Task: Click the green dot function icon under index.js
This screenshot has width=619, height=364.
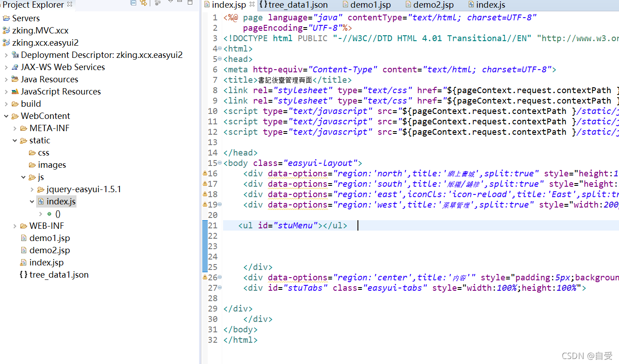Action: coord(49,214)
